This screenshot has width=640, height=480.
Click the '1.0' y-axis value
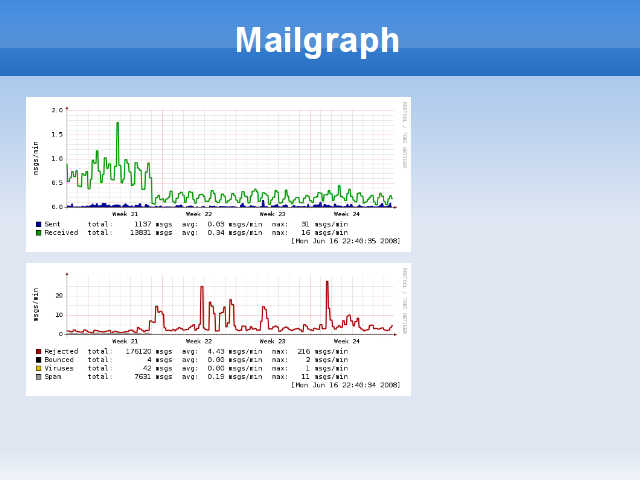pyautogui.click(x=57, y=158)
